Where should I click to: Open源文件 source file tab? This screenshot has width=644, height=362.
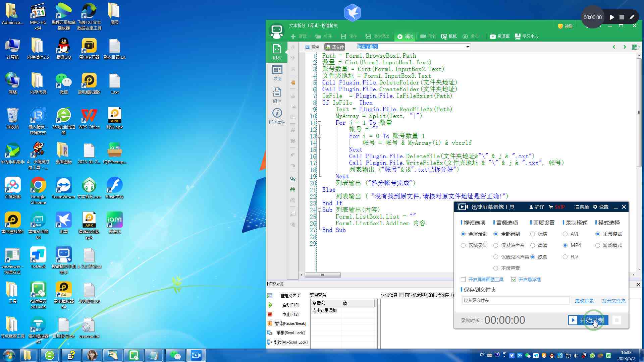[335, 47]
